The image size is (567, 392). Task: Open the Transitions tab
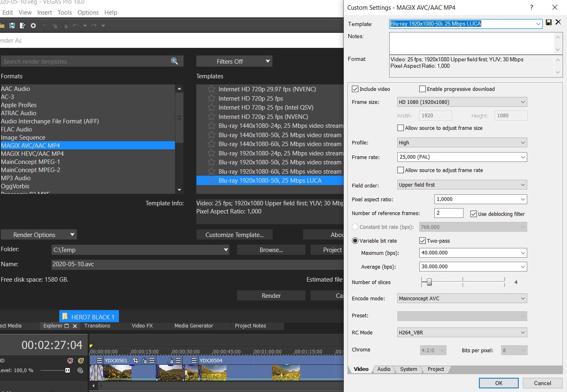click(97, 326)
